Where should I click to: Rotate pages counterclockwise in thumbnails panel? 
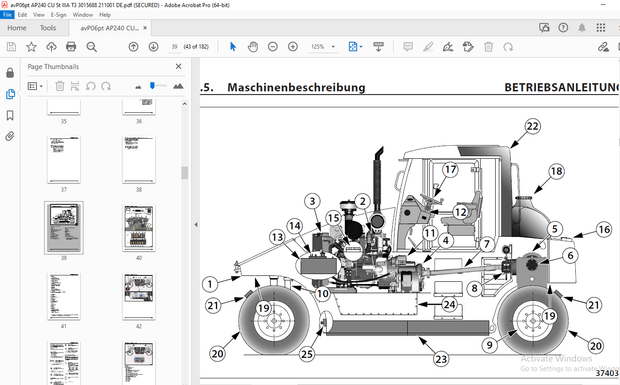tap(91, 86)
